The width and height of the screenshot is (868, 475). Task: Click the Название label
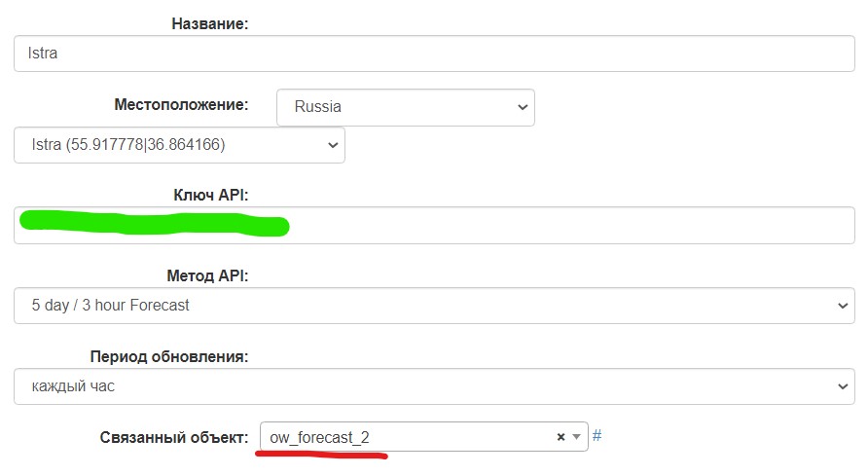pos(210,23)
